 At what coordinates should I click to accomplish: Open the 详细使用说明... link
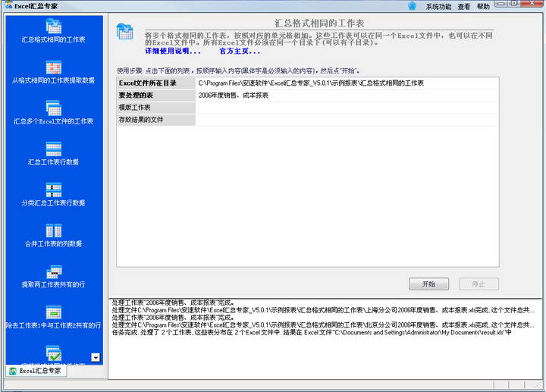tap(173, 51)
